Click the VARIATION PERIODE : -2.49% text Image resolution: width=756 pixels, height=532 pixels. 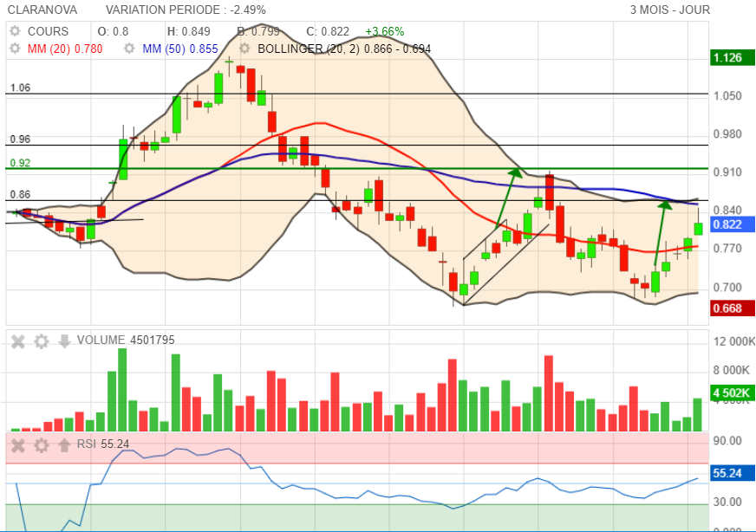pos(186,10)
